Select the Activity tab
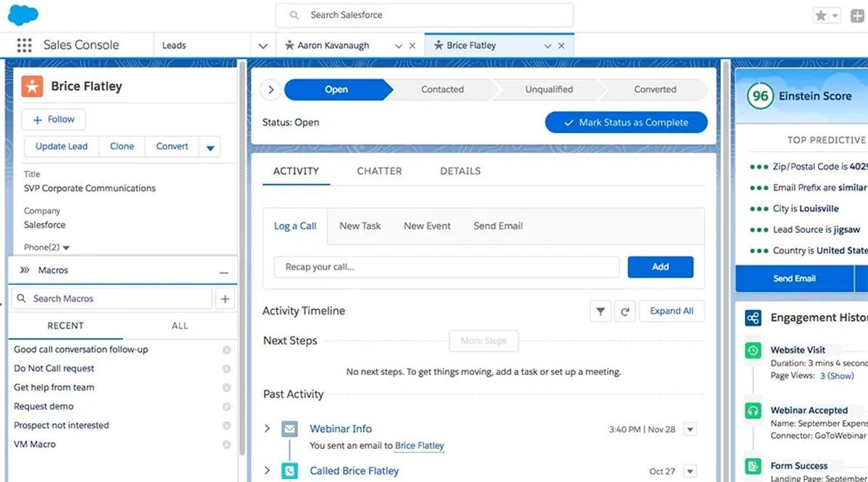The image size is (868, 482). pyautogui.click(x=296, y=171)
